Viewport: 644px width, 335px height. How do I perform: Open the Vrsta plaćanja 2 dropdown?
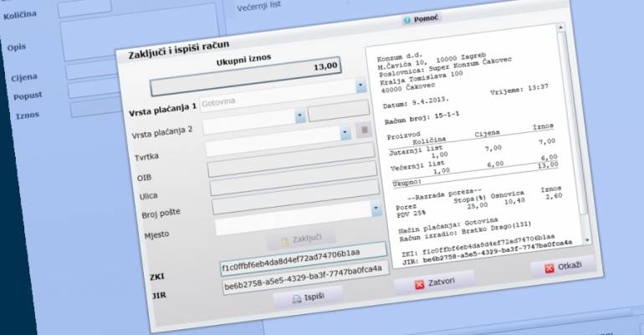(345, 133)
